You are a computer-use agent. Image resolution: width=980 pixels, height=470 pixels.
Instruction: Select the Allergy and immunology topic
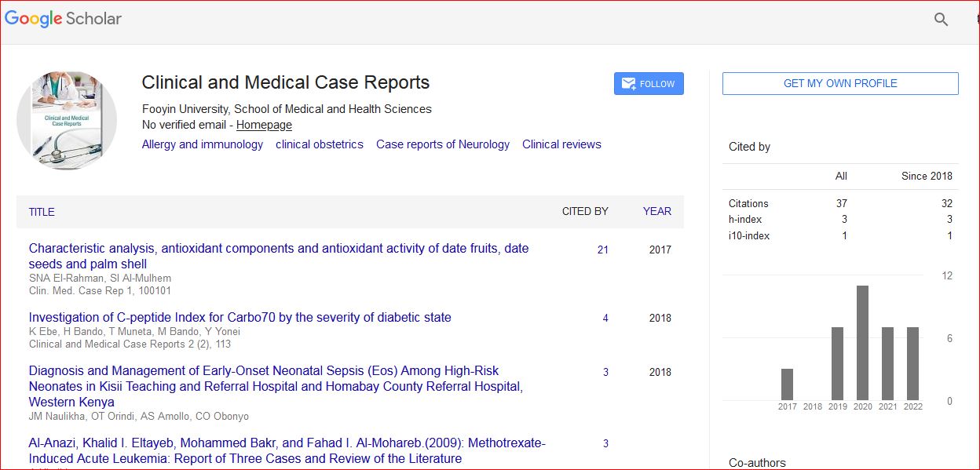click(203, 144)
